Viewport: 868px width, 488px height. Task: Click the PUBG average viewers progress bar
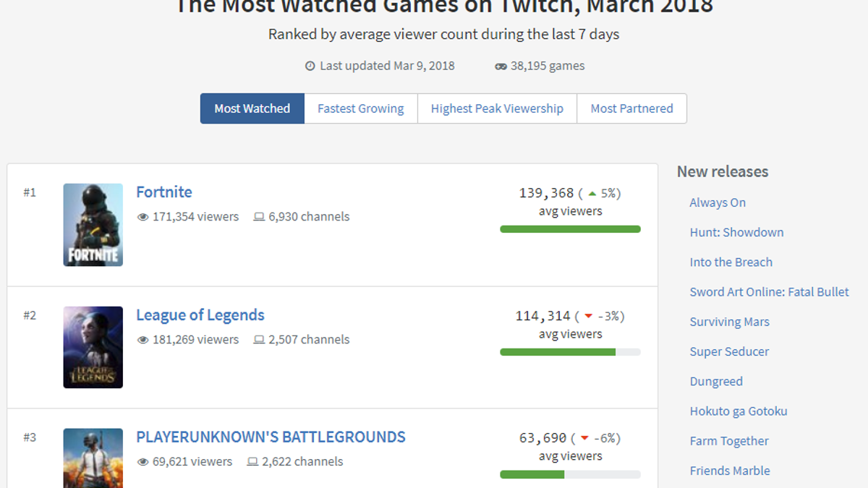click(x=570, y=474)
